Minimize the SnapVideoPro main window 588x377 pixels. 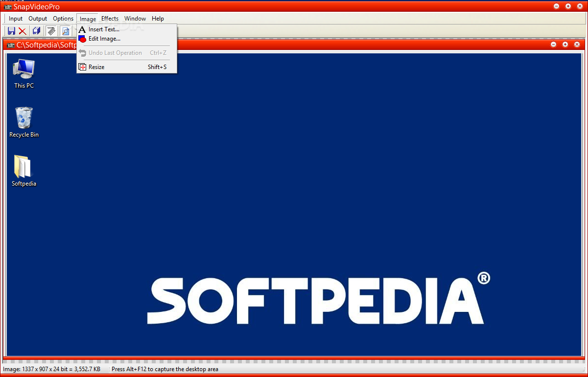(x=557, y=6)
